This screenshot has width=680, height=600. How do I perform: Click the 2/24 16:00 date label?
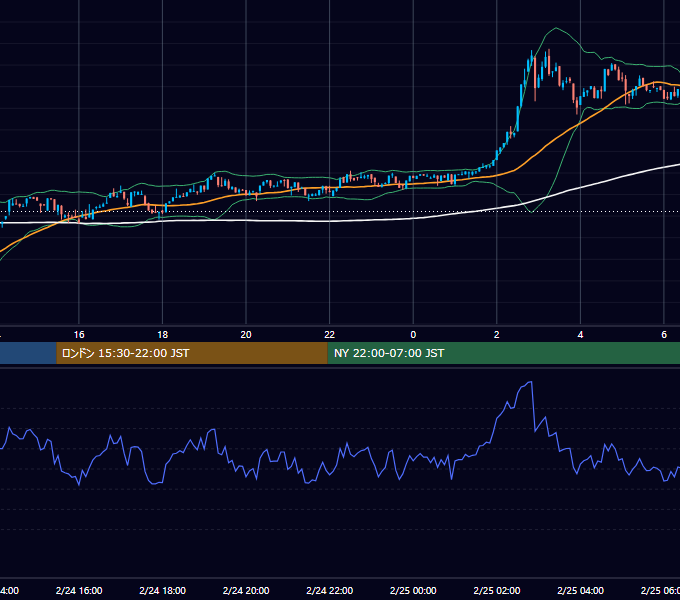[79, 590]
